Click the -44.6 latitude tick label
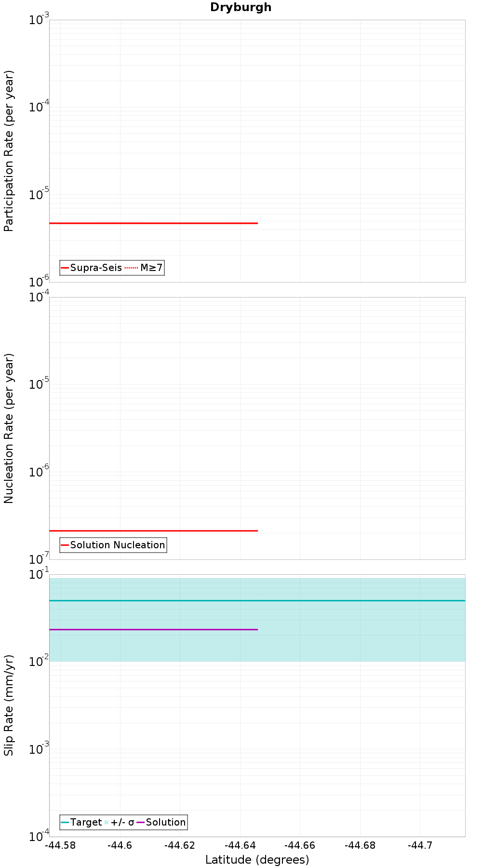Viewport: 482px width, 868px height. [120, 845]
